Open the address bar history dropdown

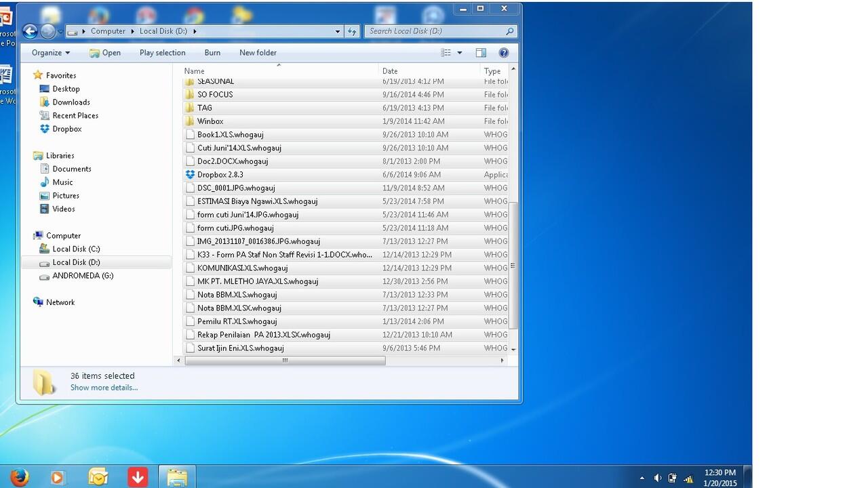coord(338,31)
